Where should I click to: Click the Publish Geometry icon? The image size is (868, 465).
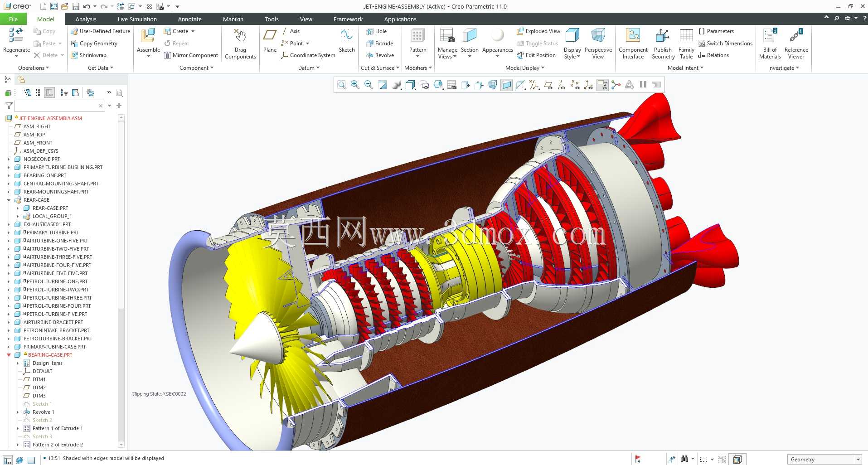tap(663, 35)
